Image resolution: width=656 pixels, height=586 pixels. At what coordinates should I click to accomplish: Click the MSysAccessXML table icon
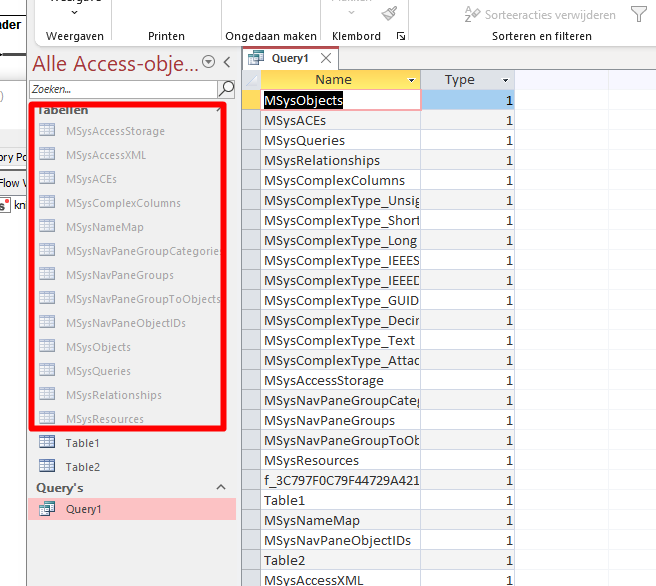click(47, 154)
